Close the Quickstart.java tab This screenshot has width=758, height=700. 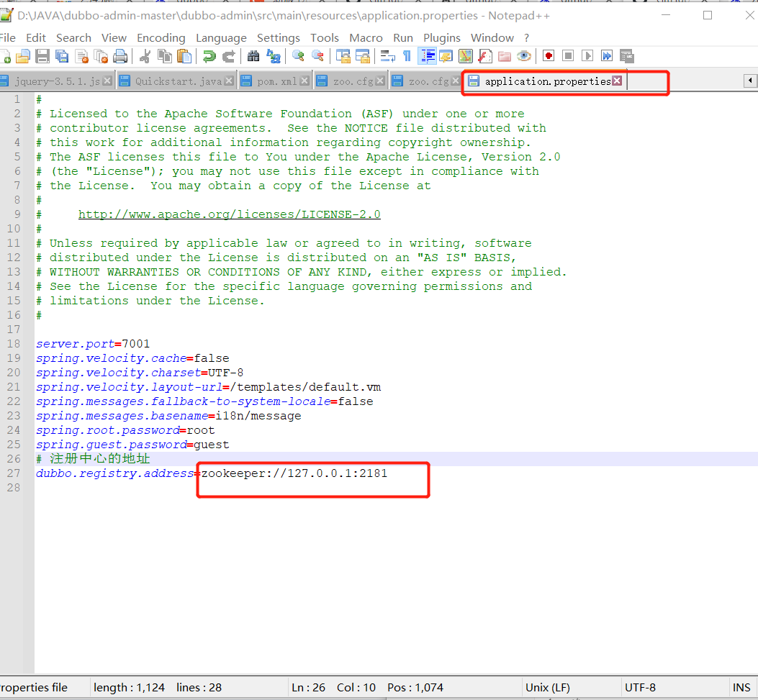click(x=229, y=81)
